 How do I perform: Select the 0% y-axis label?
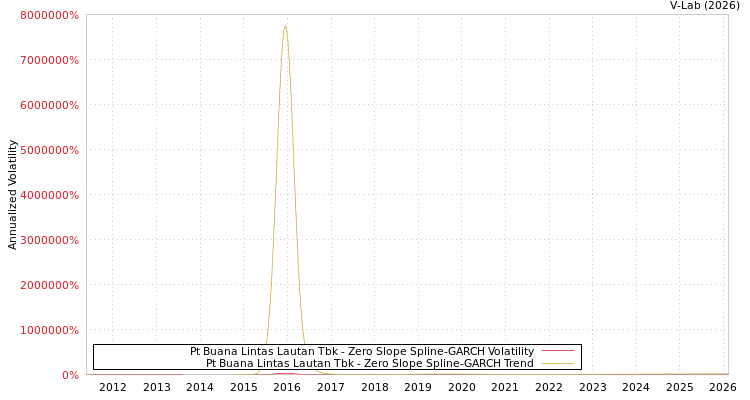[70, 375]
